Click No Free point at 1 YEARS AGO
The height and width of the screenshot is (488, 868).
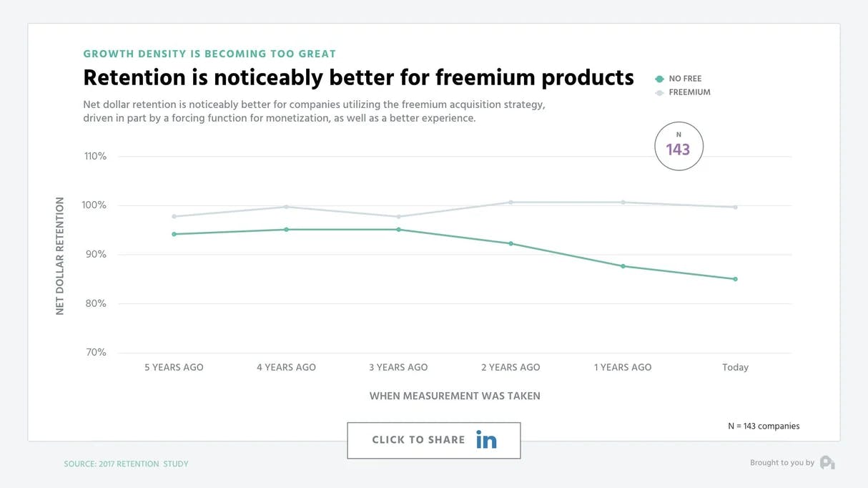coord(623,266)
